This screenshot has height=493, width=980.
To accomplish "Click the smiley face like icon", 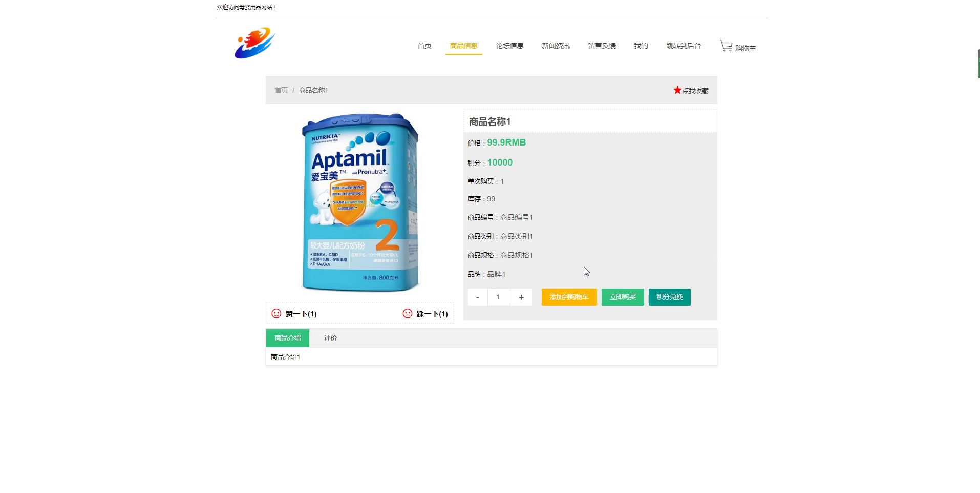I will pyautogui.click(x=276, y=313).
